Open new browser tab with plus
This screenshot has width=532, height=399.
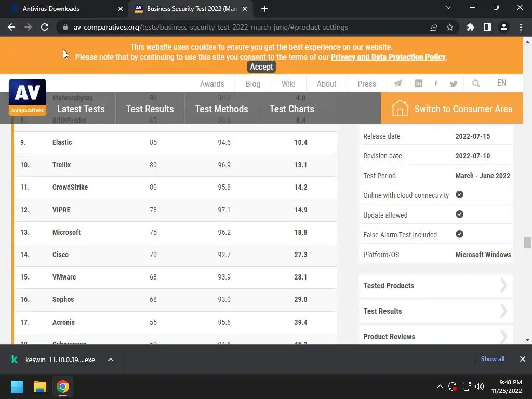coord(264,9)
